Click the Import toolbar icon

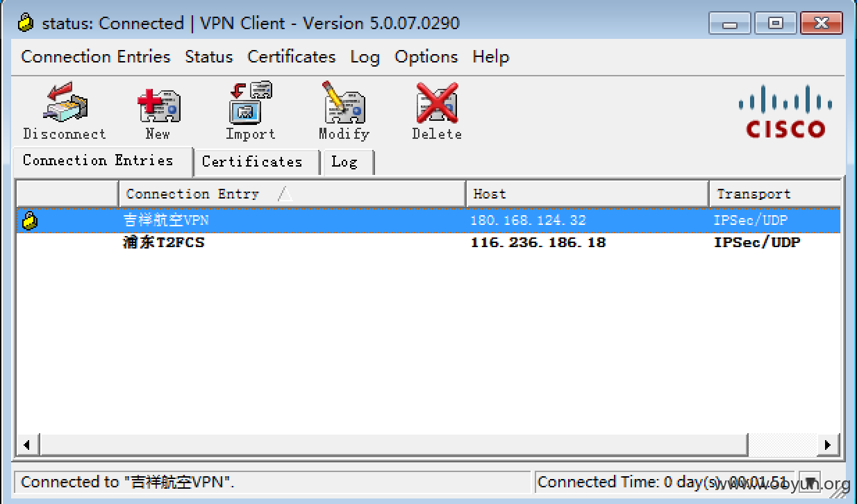pyautogui.click(x=251, y=111)
